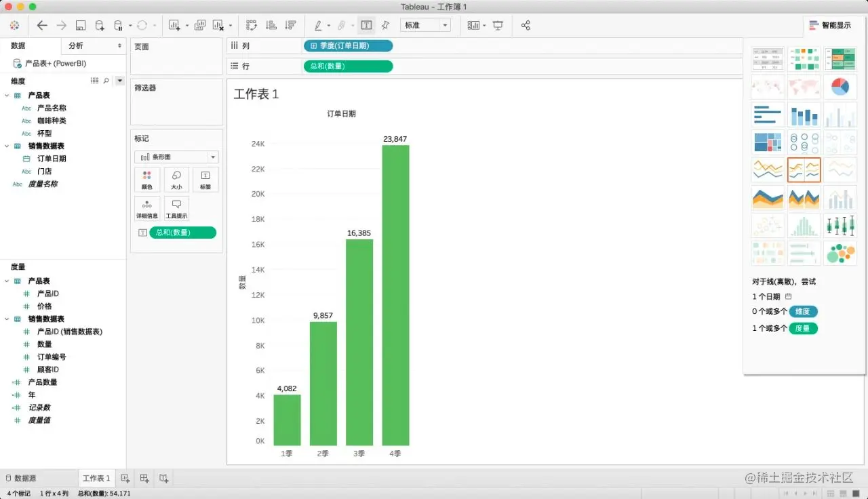Toggle the 智能显示 panel button

pos(831,25)
